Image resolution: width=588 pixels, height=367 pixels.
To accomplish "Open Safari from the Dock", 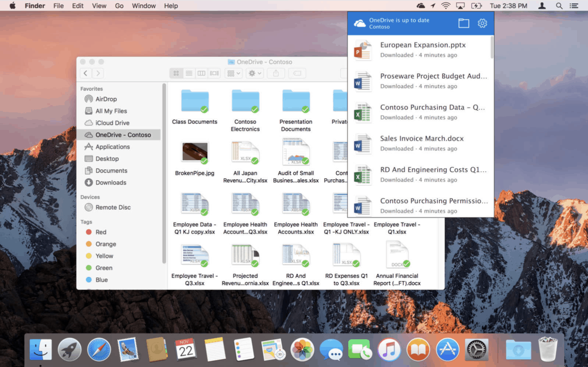I will coord(99,350).
